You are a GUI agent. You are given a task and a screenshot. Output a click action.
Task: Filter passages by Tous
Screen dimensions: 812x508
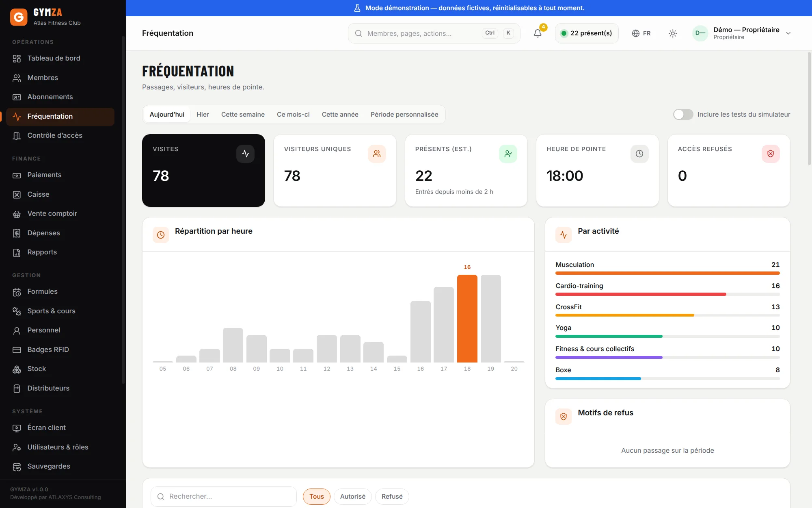317,497
